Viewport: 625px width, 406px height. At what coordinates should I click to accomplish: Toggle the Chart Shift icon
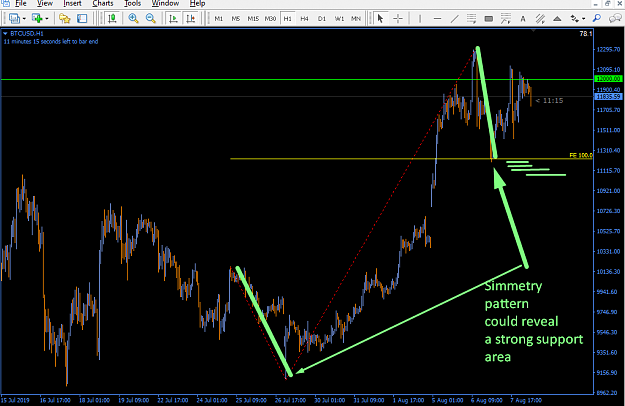tap(191, 18)
